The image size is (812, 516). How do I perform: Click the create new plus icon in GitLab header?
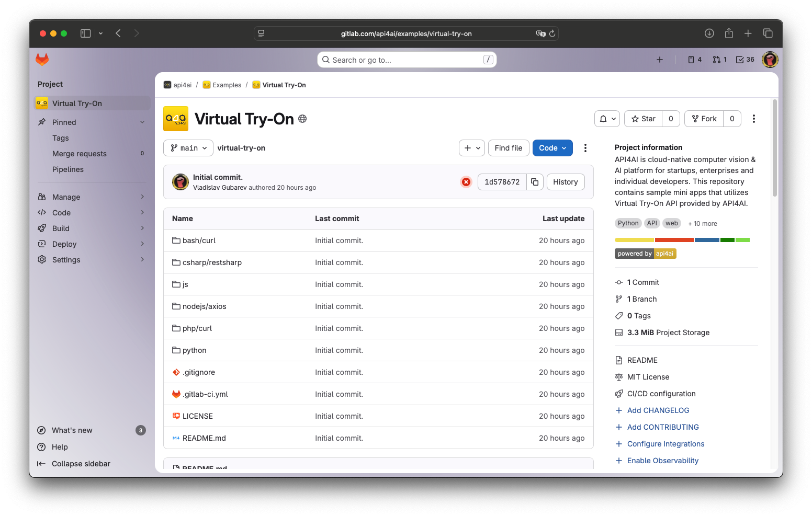[x=660, y=60]
